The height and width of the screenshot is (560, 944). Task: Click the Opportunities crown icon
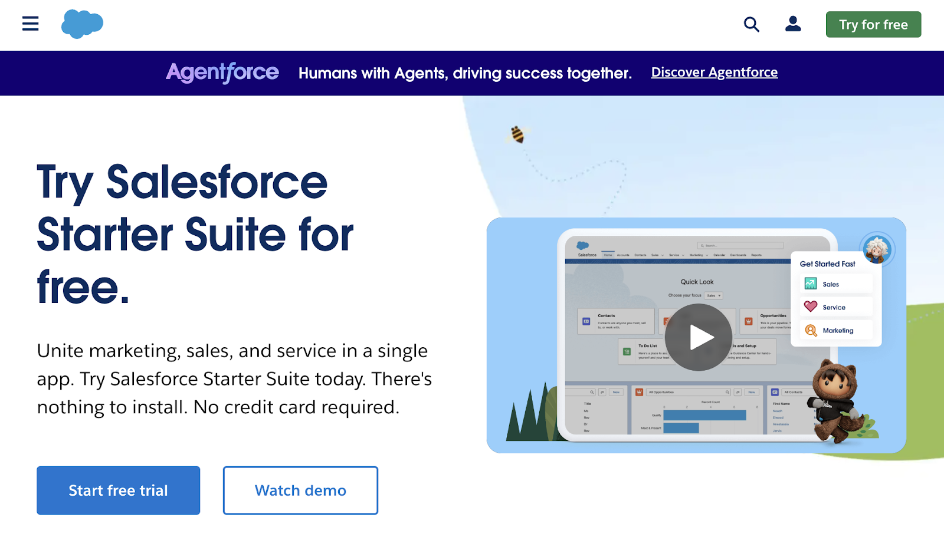click(x=748, y=321)
